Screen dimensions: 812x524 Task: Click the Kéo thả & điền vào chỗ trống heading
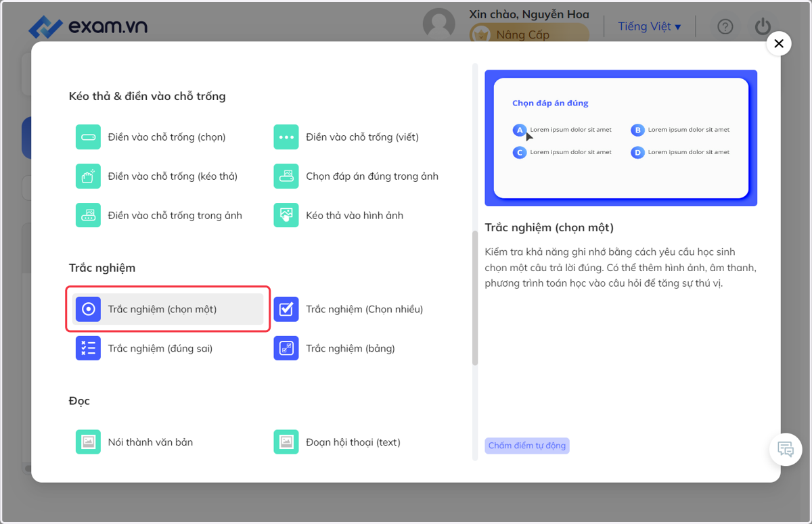click(148, 96)
